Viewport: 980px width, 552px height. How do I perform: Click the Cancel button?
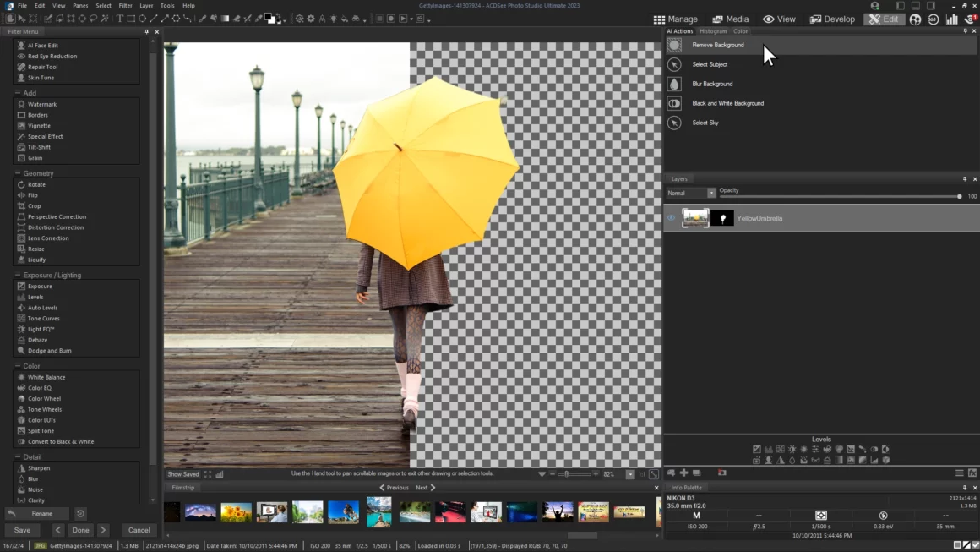coord(139,530)
